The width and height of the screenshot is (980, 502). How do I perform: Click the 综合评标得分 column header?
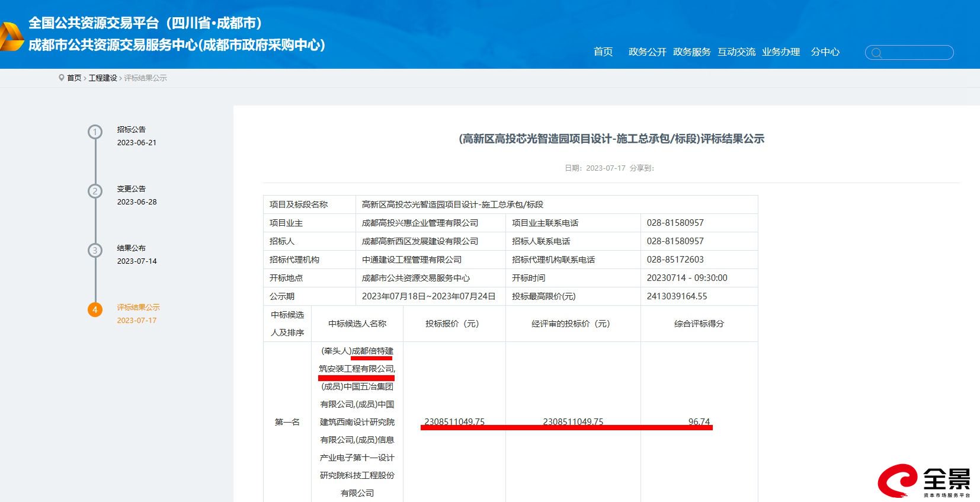[699, 324]
